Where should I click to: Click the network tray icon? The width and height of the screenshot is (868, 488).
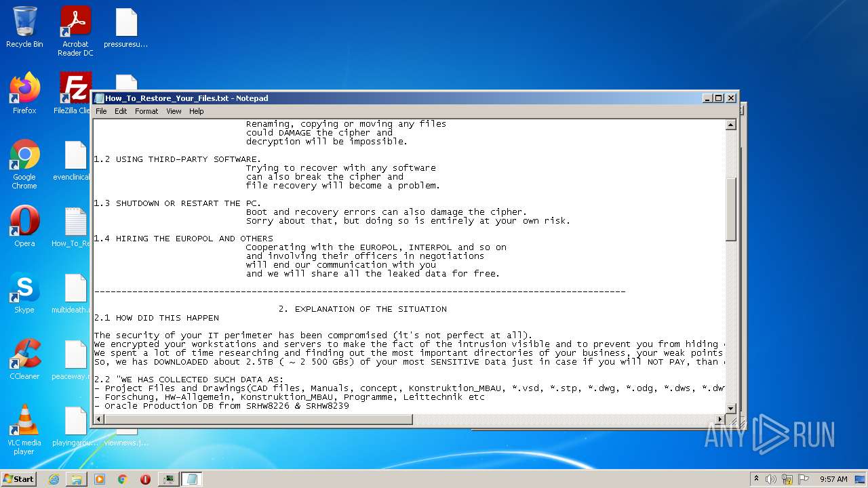787,479
